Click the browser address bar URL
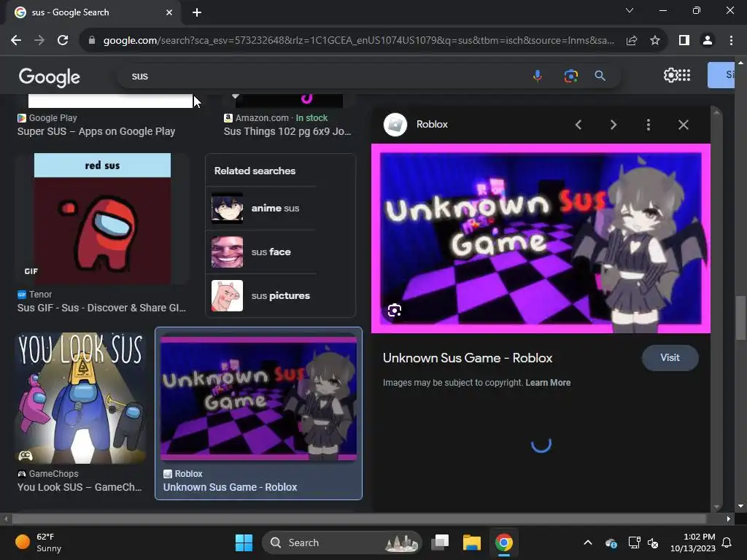 (359, 41)
